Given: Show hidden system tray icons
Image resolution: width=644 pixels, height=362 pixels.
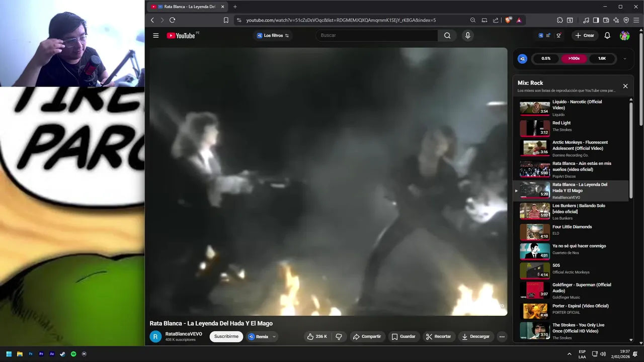Looking at the screenshot, I should tap(570, 354).
